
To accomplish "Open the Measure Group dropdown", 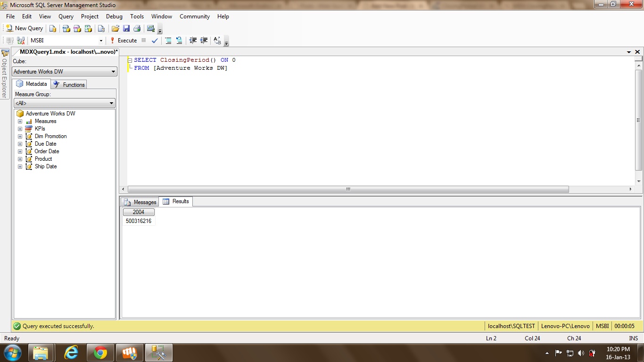I will pyautogui.click(x=111, y=103).
